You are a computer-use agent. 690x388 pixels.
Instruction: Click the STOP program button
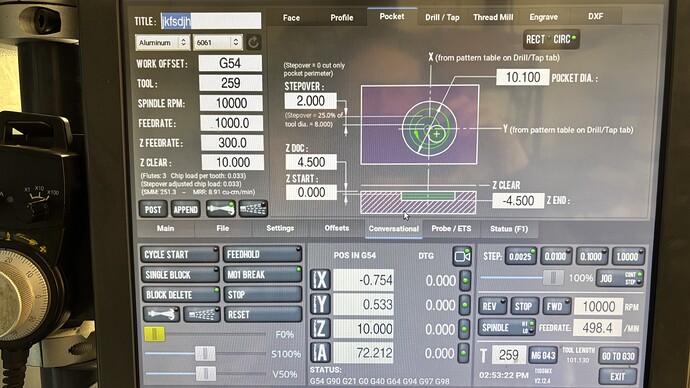pos(263,294)
